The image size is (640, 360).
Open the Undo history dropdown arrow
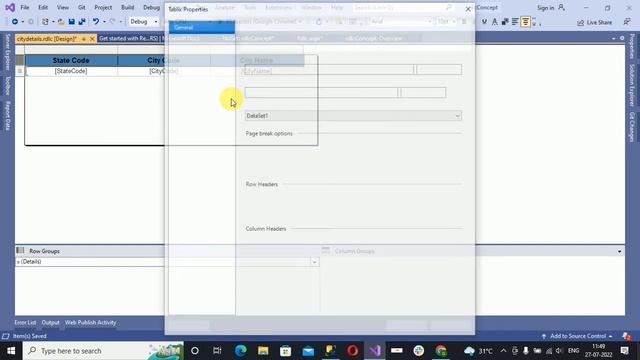[104, 22]
